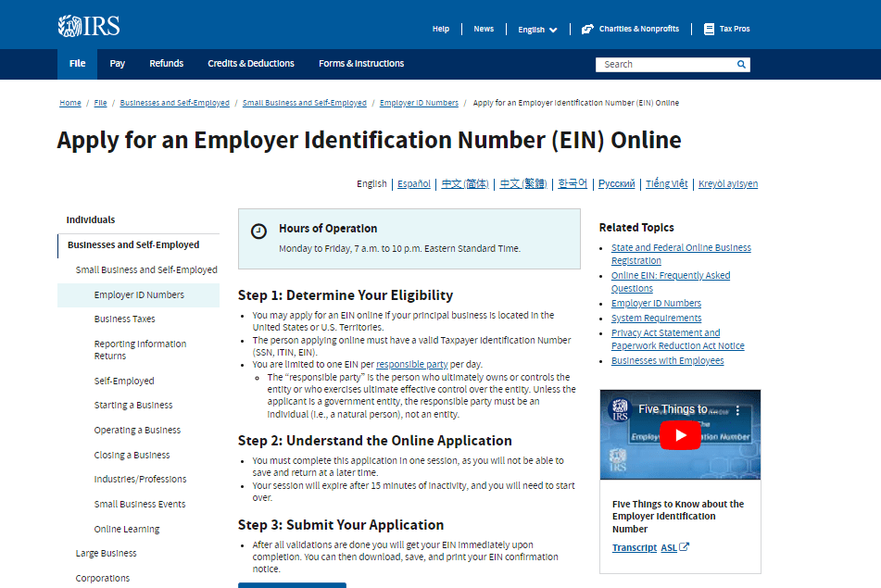Select Small Business and Self-Employed sidebar item

146,269
